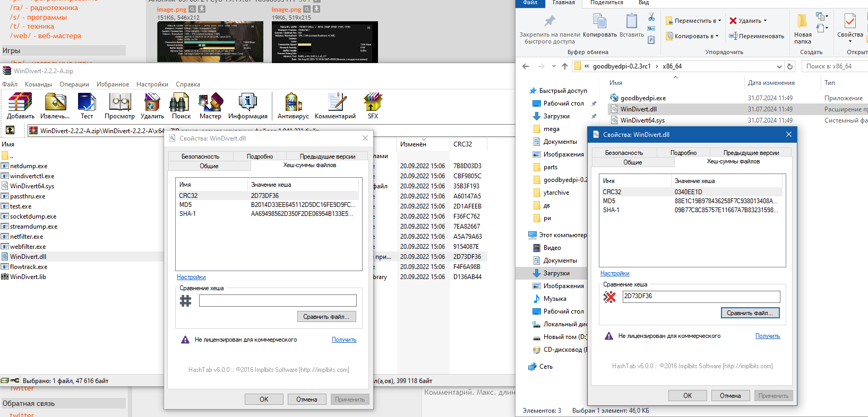Select the MD5 row starting with B2014D33

(x=267, y=205)
